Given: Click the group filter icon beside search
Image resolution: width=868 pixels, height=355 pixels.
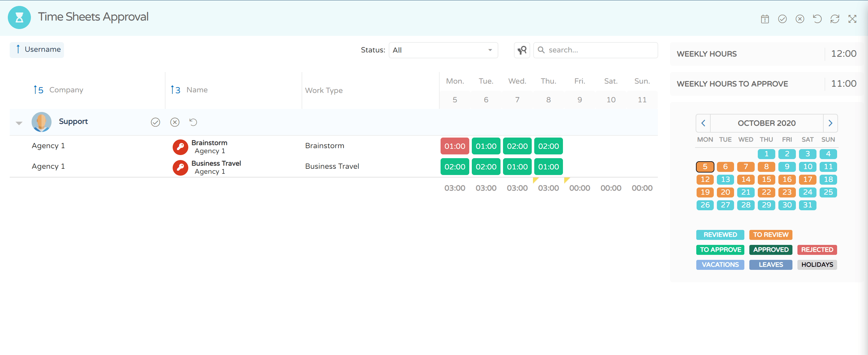Looking at the screenshot, I should tap(522, 50).
